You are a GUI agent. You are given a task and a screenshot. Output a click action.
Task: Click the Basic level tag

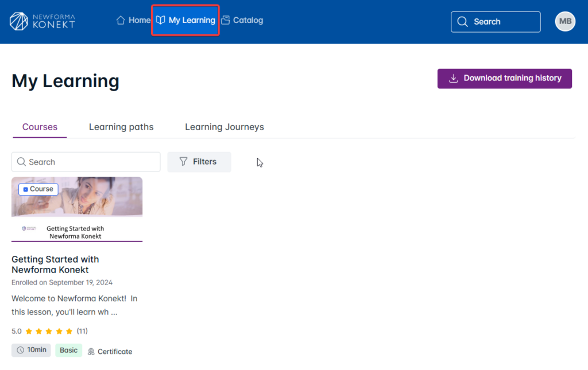(x=69, y=350)
